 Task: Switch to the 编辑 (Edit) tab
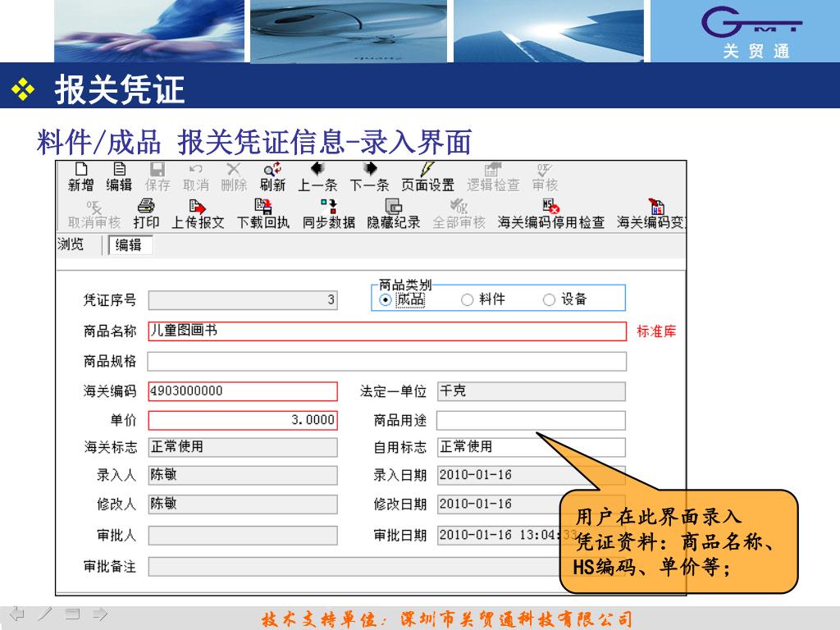pos(130,244)
